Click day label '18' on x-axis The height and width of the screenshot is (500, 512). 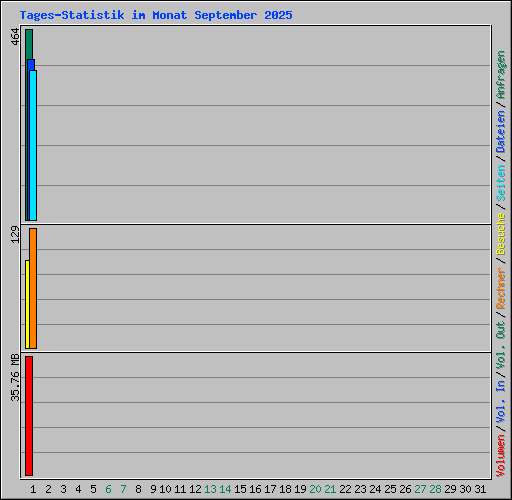click(285, 489)
